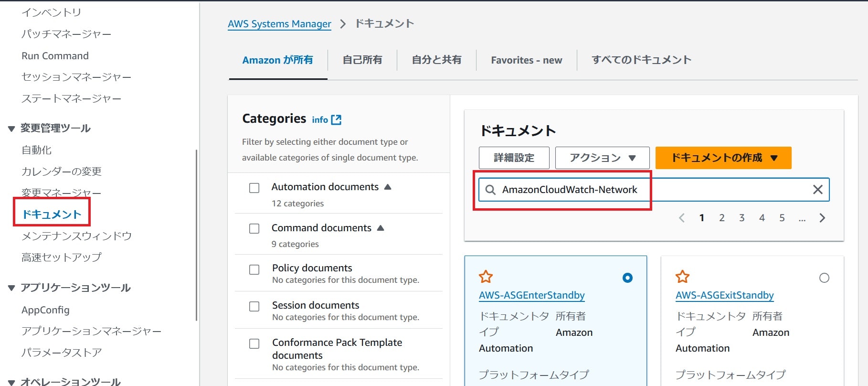Open ドキュメント in the sidebar

pyautogui.click(x=52, y=214)
